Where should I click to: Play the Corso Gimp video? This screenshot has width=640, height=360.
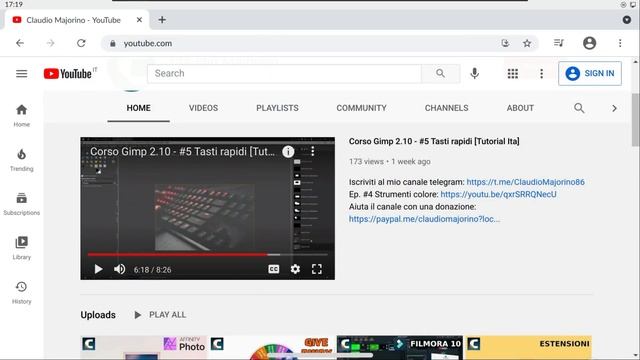(98, 269)
